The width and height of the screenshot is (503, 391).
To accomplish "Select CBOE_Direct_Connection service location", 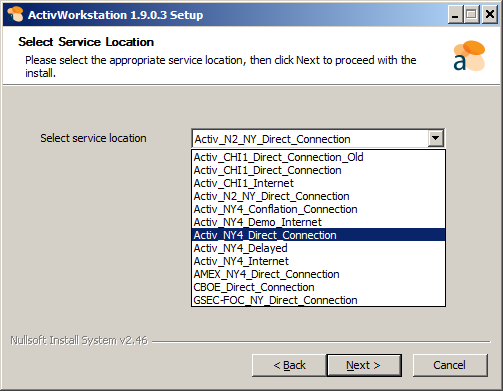I will (x=318, y=287).
